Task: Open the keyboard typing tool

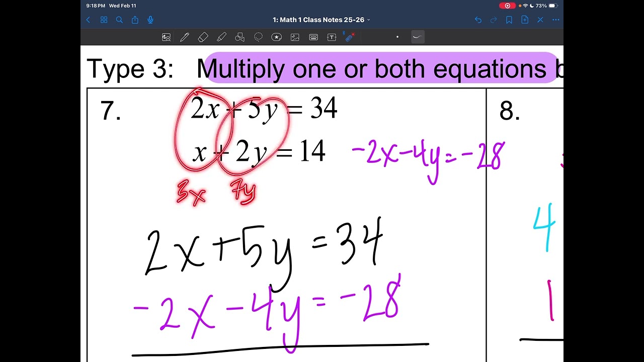Action: [313, 37]
